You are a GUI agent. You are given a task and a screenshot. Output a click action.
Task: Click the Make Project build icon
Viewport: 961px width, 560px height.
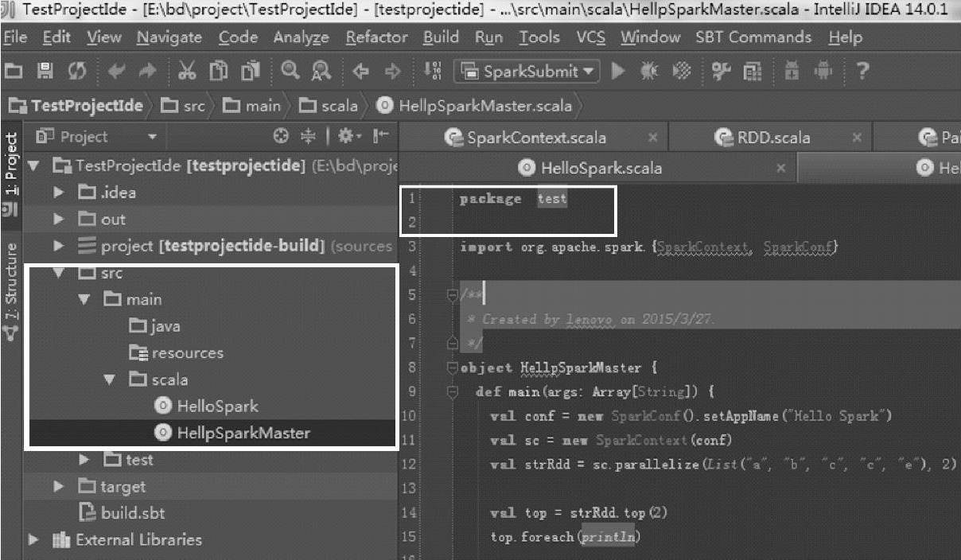434,72
